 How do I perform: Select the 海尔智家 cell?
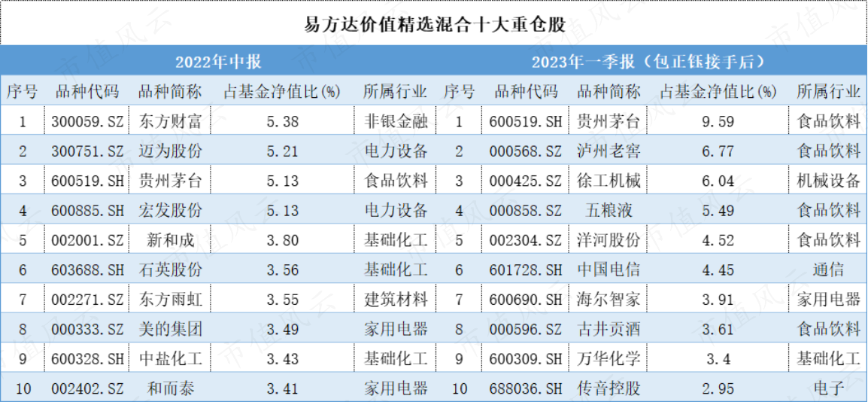click(x=609, y=300)
